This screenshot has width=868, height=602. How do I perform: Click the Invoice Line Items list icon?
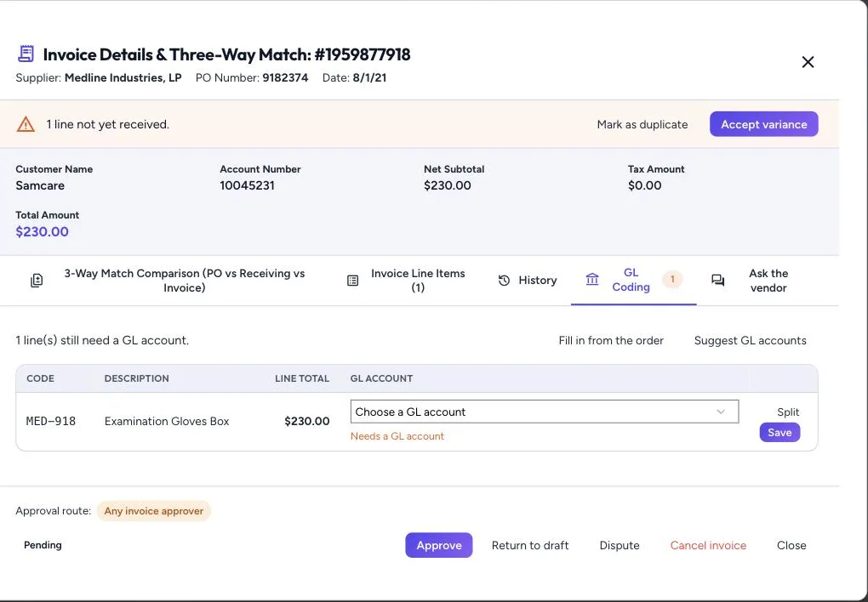(x=352, y=281)
